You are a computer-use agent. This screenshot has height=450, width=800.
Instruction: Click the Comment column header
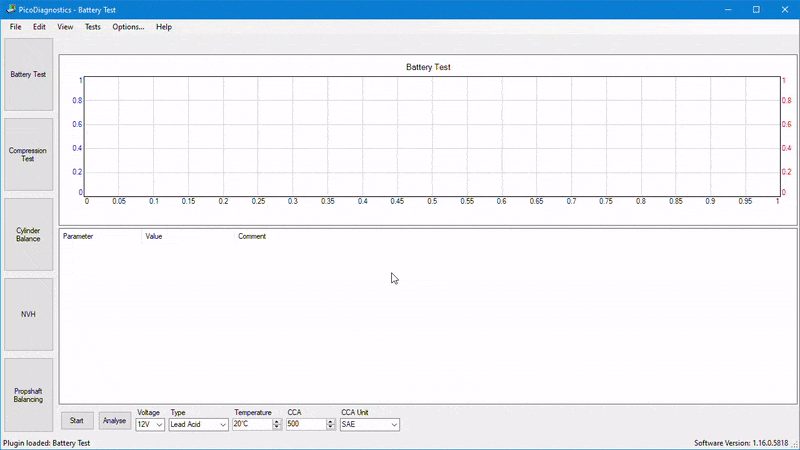(252, 236)
